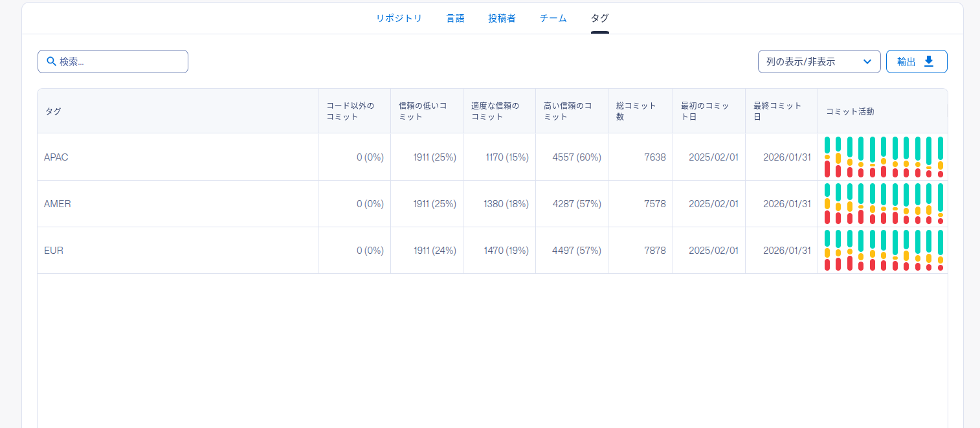Select the チーム tab

[x=553, y=18]
